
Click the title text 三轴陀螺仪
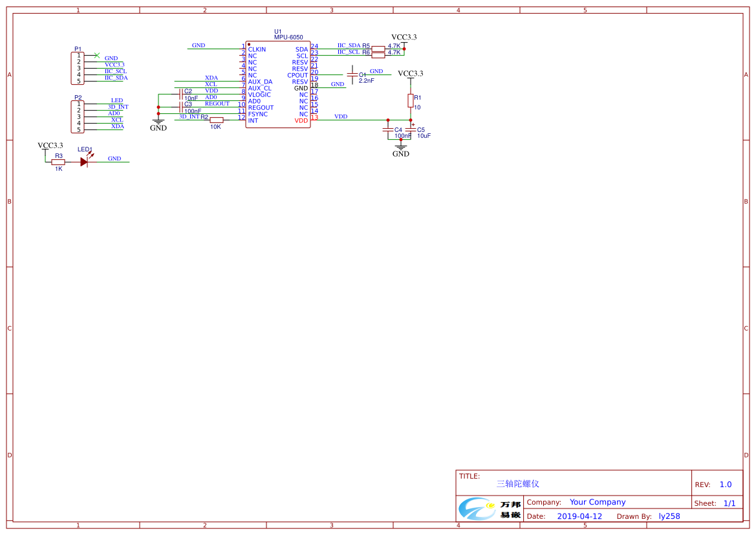[518, 484]
